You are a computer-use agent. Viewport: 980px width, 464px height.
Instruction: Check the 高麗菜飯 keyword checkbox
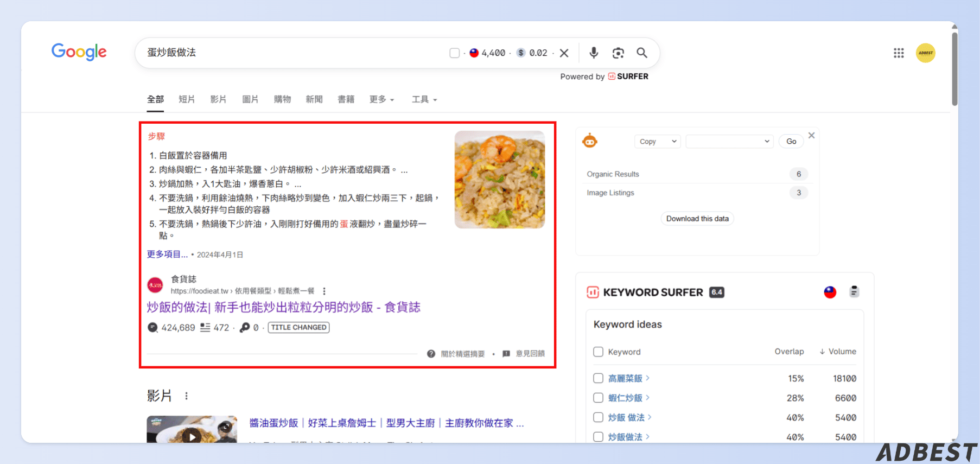tap(598, 378)
